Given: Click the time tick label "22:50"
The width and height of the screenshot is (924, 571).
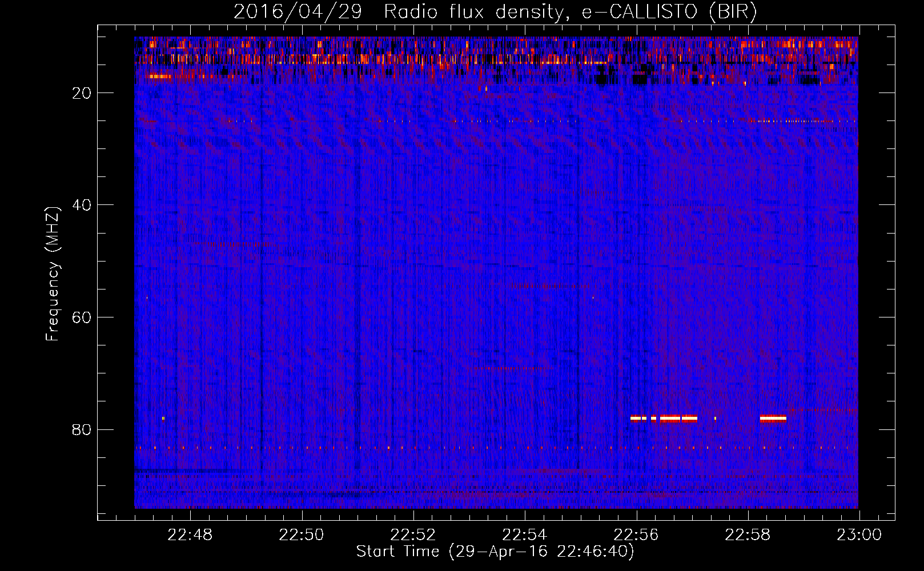Looking at the screenshot, I should point(302,535).
